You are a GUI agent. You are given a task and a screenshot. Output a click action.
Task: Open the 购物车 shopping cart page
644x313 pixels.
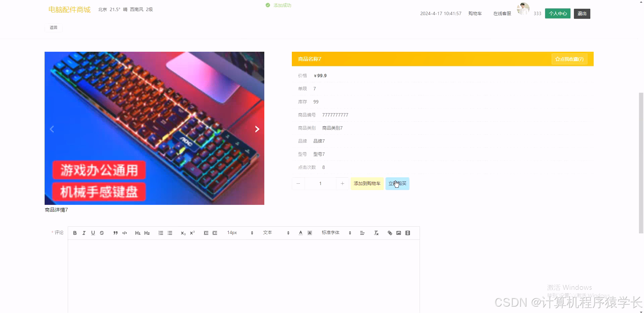(x=475, y=13)
